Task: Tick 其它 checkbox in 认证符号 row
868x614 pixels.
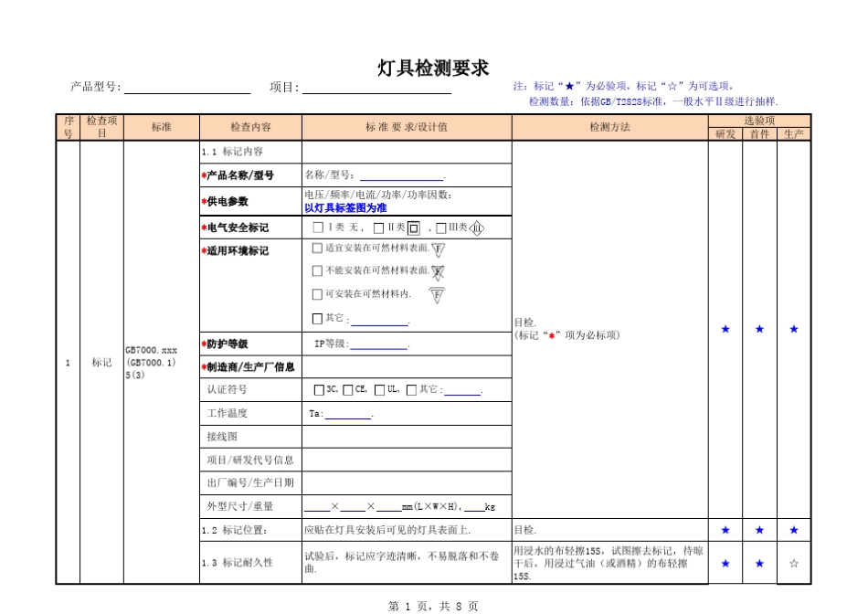Action: (x=411, y=390)
